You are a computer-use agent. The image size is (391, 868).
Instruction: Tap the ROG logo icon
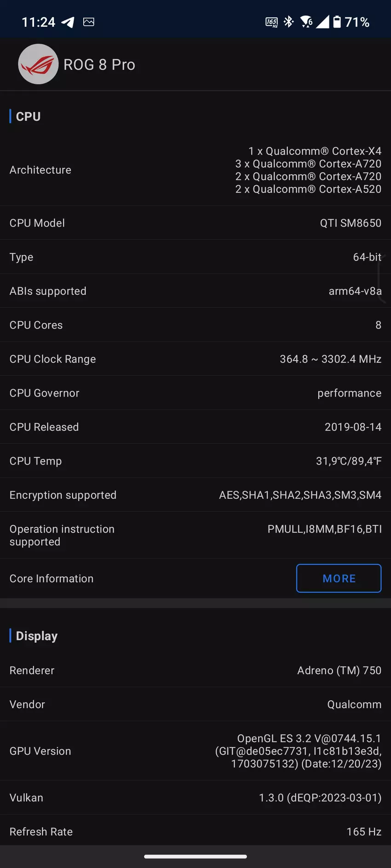38,64
